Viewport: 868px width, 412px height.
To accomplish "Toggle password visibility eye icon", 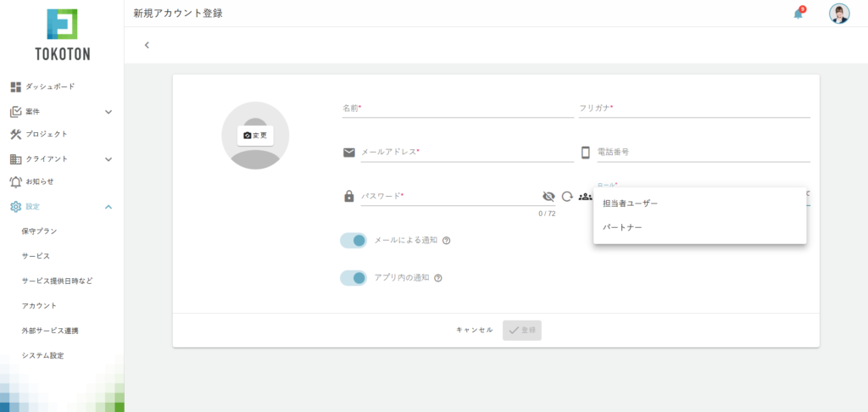I will click(x=548, y=197).
